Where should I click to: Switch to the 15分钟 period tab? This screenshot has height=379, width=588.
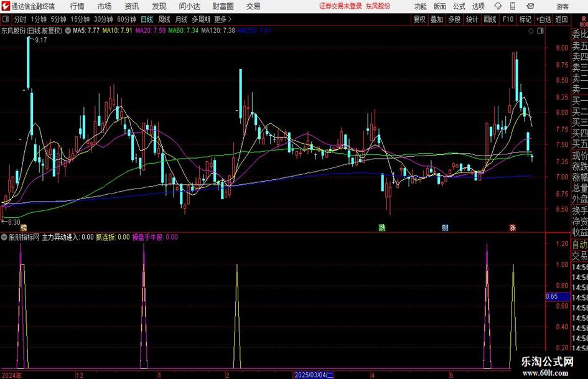click(80, 19)
